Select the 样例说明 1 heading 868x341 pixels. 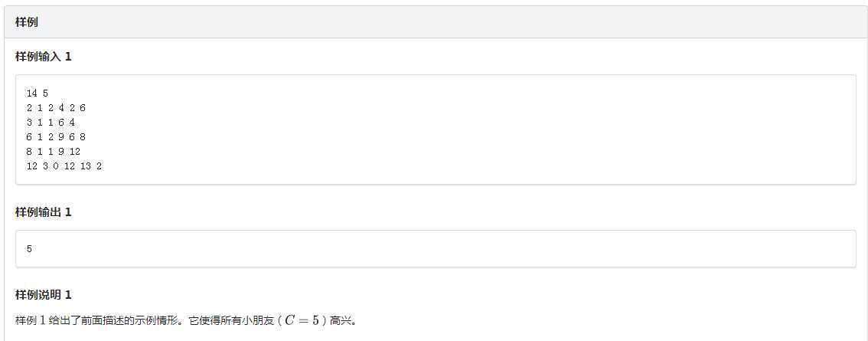click(x=44, y=295)
